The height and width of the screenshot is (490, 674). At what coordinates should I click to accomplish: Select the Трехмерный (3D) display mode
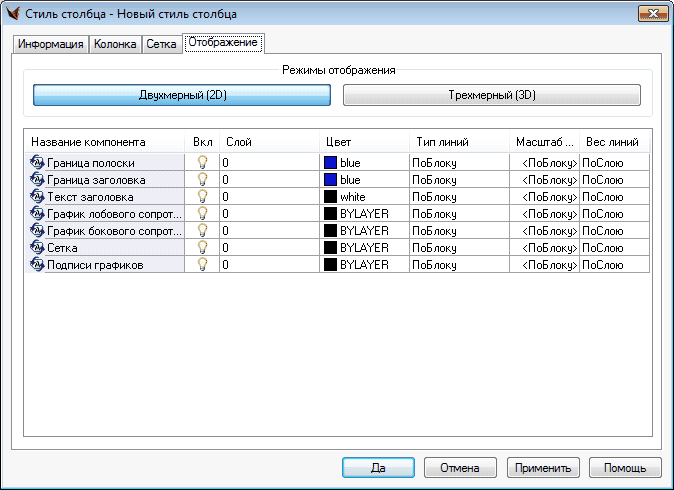click(x=491, y=95)
